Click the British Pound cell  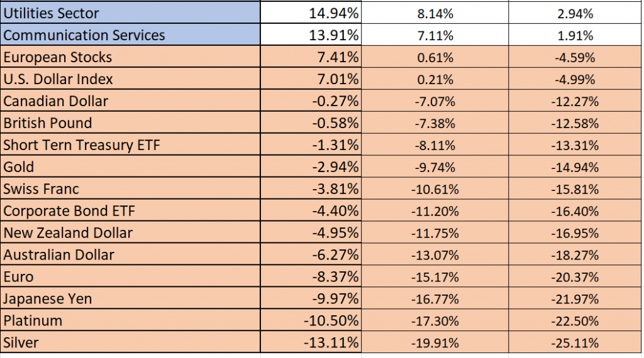(130, 123)
